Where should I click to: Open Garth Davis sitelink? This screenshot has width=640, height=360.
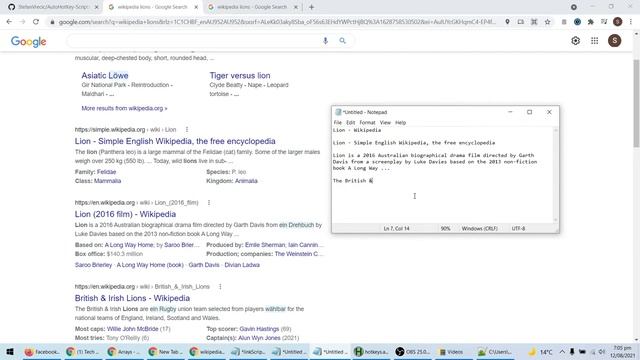204,265
